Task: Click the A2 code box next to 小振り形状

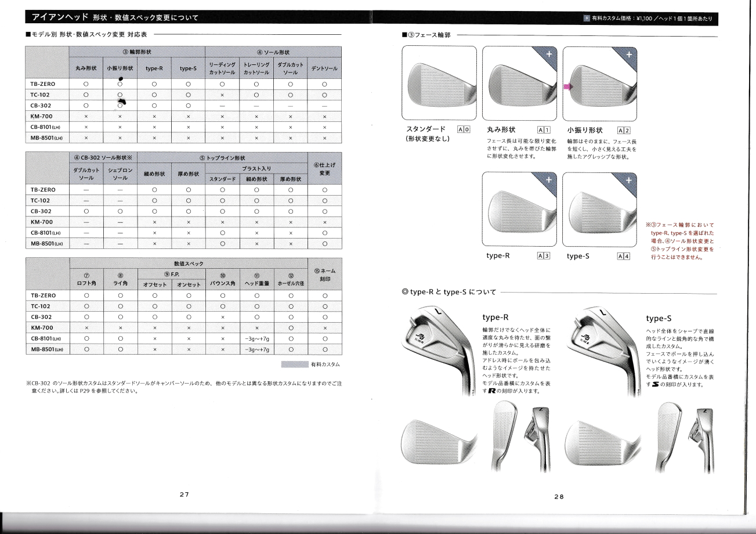Action: [624, 129]
